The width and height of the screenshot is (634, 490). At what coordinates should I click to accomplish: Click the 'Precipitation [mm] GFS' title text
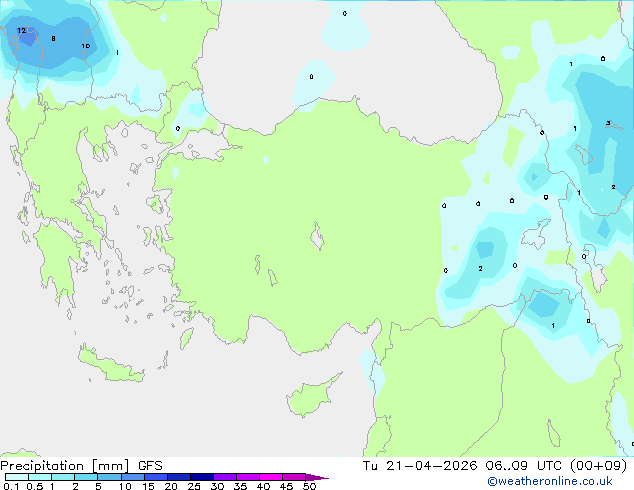81,466
